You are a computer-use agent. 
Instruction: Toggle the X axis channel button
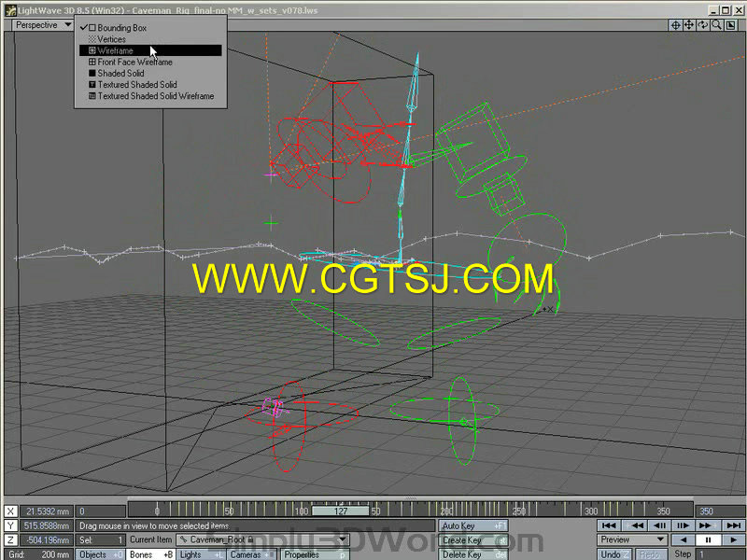tap(10, 511)
